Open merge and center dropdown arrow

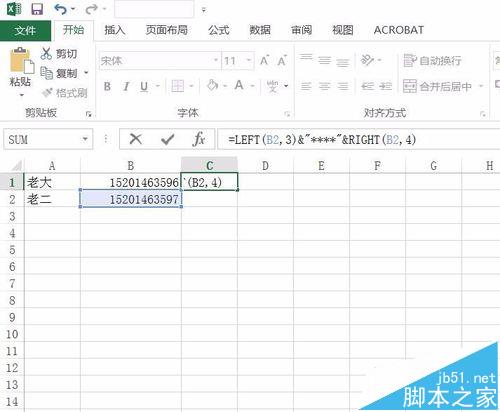[x=481, y=86]
